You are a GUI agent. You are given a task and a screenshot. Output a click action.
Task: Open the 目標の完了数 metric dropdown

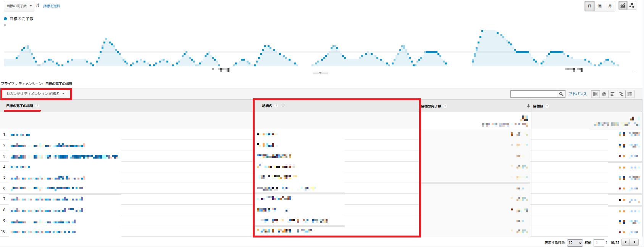19,6
